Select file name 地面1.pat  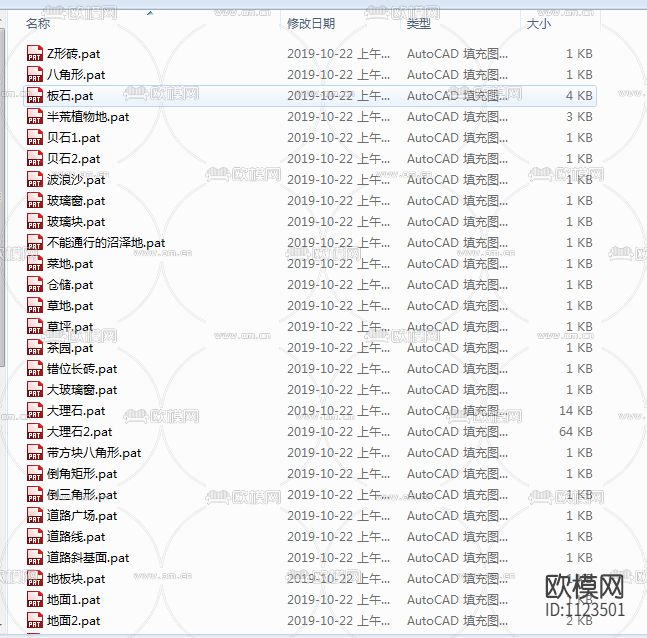[x=73, y=600]
